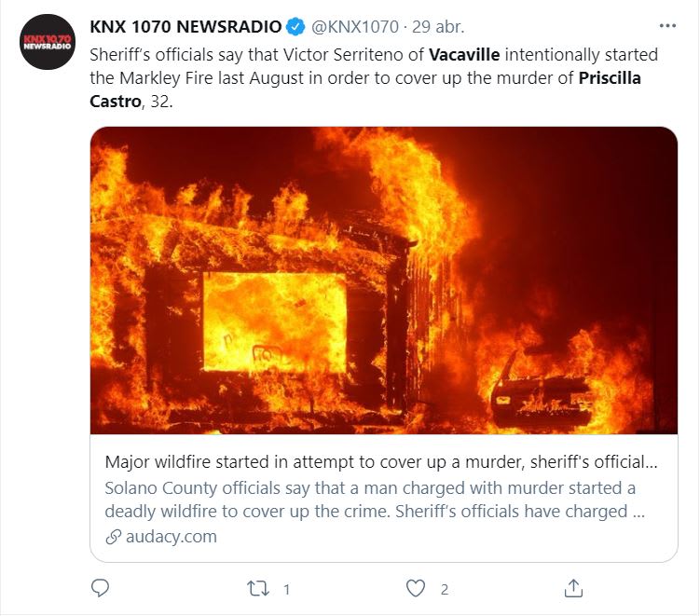Open the audacy.com source link
The height and width of the screenshot is (616, 700).
click(x=171, y=537)
